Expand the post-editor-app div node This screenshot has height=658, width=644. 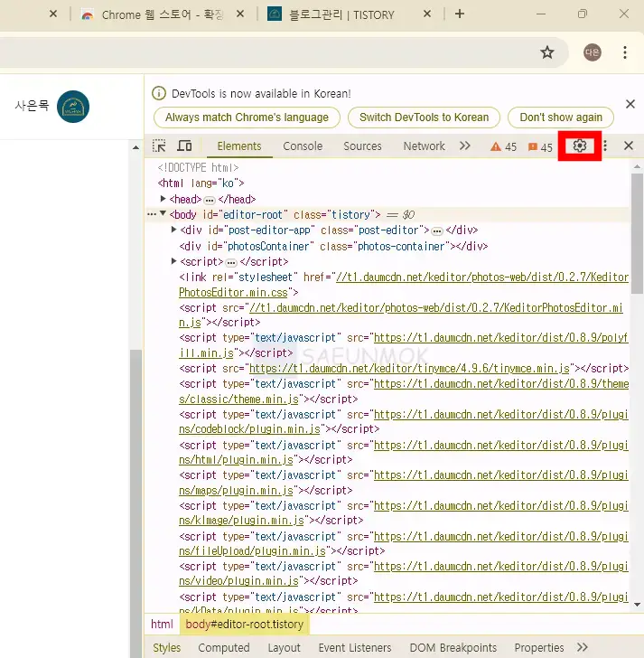point(174,230)
